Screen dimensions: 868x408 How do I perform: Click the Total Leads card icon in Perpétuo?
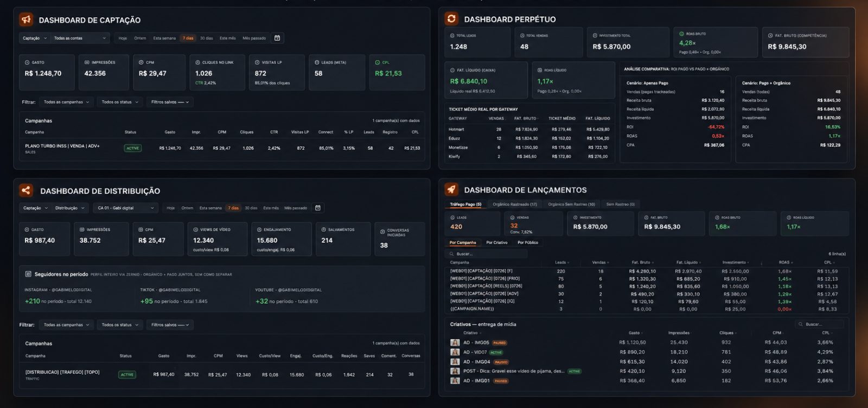[x=452, y=35]
